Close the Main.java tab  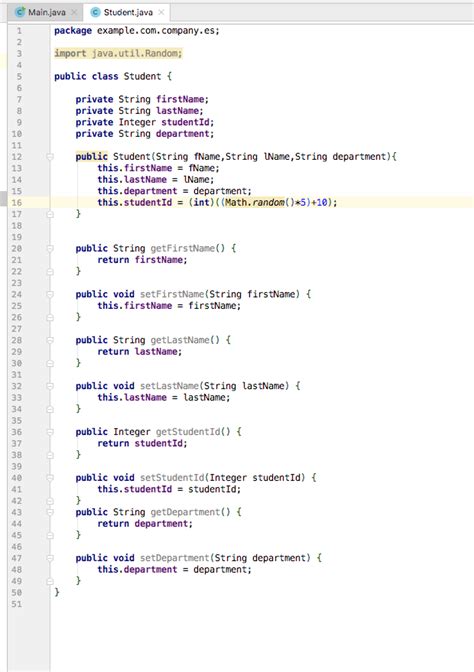pos(74,12)
